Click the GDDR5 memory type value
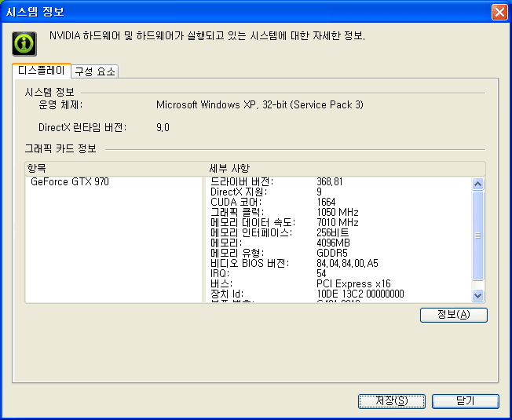The width and height of the screenshot is (512, 420). tap(331, 254)
